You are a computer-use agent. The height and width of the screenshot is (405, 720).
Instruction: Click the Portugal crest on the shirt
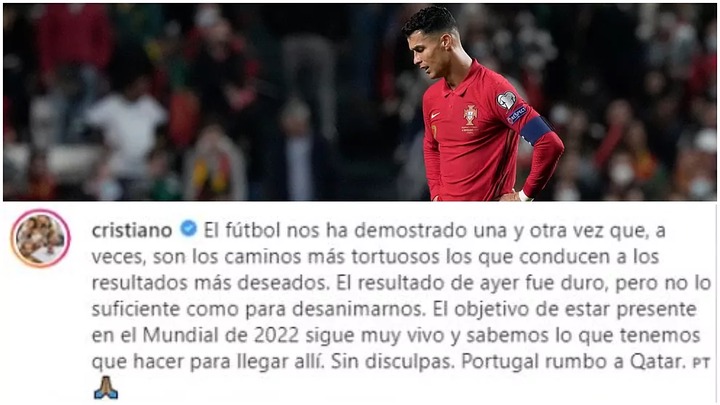(x=470, y=115)
